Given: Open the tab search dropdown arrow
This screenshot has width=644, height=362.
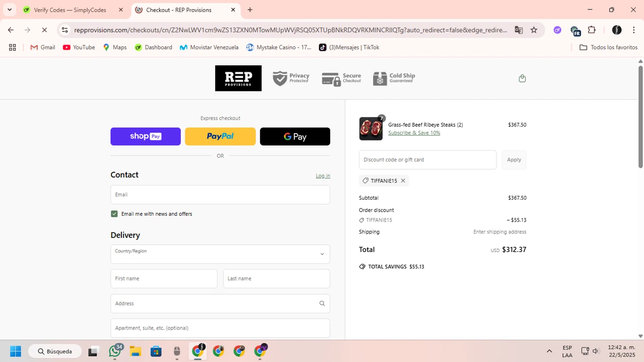Looking at the screenshot, I should click(x=9, y=9).
